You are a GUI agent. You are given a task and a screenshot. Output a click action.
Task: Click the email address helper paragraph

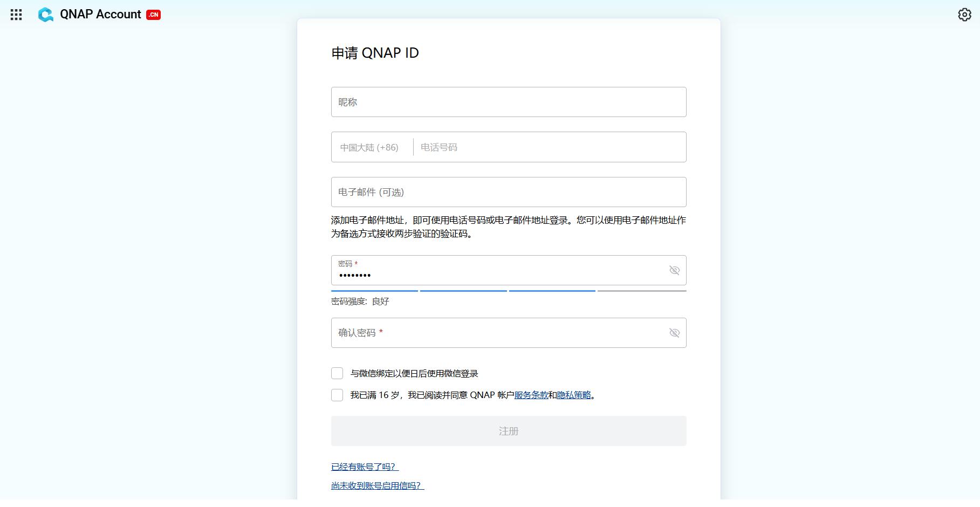coord(509,227)
